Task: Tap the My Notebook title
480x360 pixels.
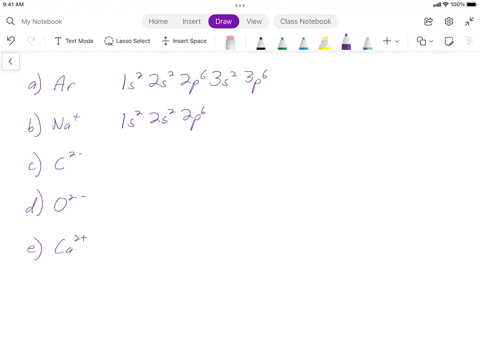Action: pos(42,22)
